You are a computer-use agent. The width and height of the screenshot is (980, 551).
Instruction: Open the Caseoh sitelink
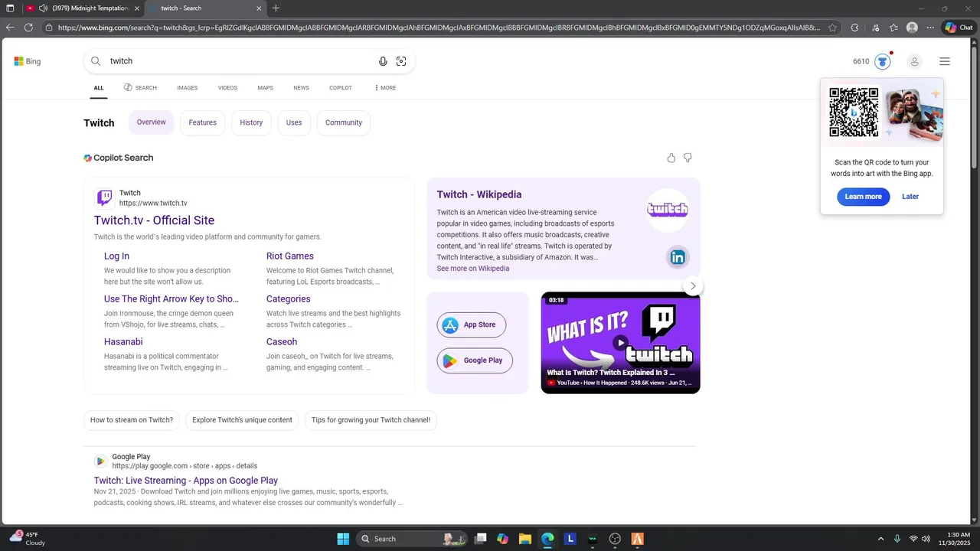(282, 342)
